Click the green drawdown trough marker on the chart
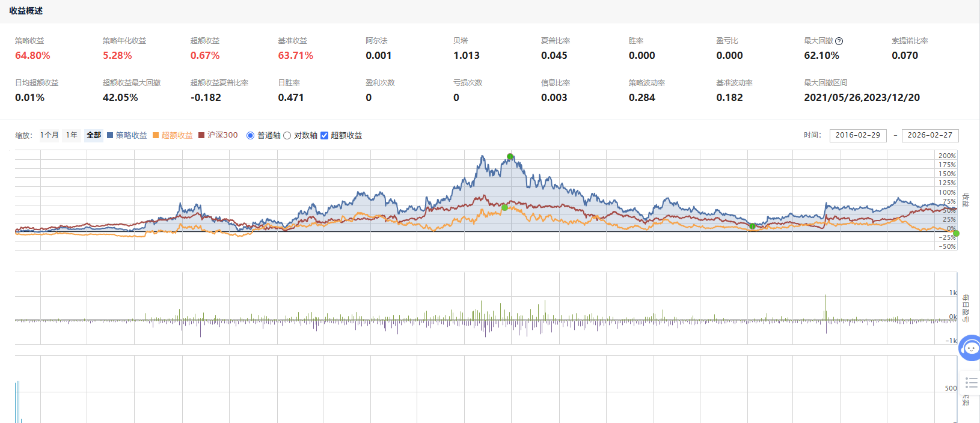This screenshot has height=423, width=980. click(752, 227)
